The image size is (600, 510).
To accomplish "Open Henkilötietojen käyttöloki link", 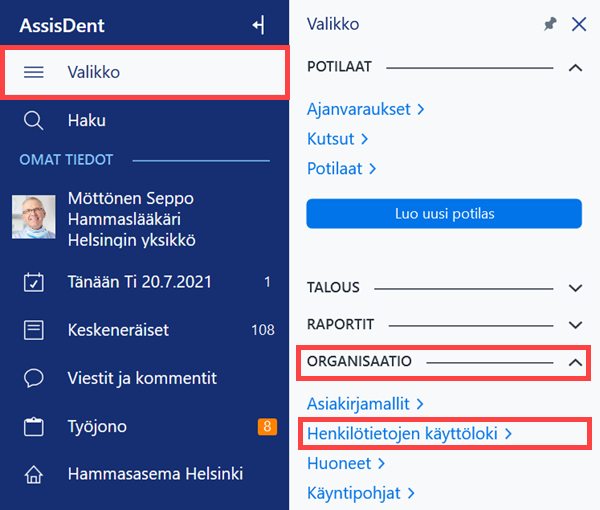I will (x=409, y=434).
